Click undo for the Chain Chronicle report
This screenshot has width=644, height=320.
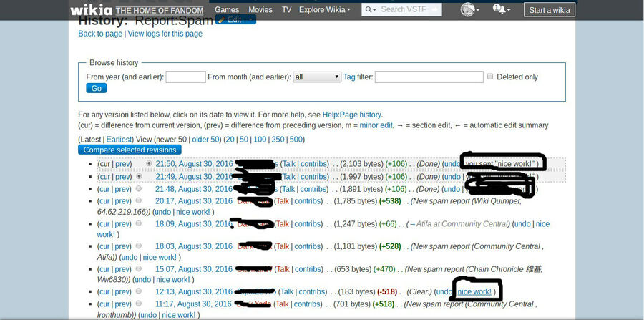pos(143,280)
